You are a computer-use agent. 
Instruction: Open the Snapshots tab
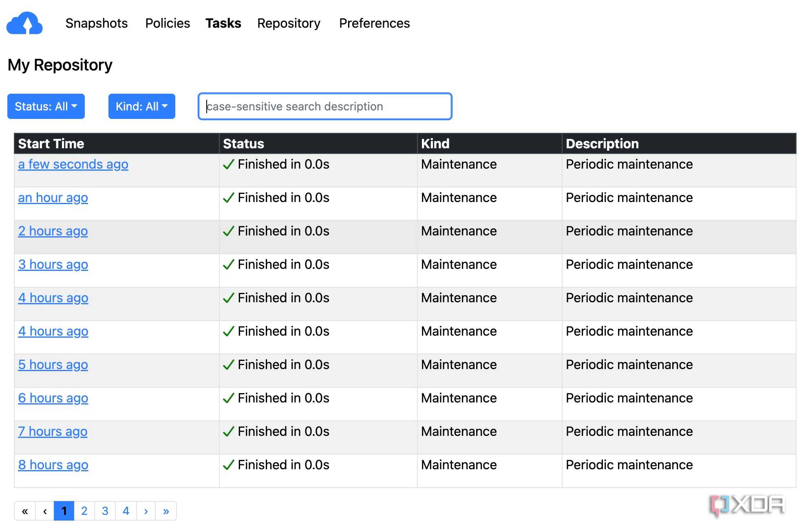pos(97,23)
